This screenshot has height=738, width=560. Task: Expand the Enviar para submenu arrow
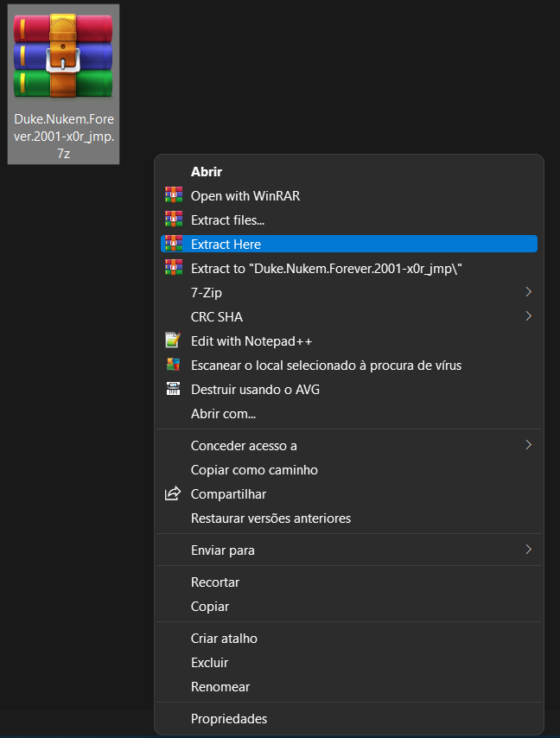(528, 550)
